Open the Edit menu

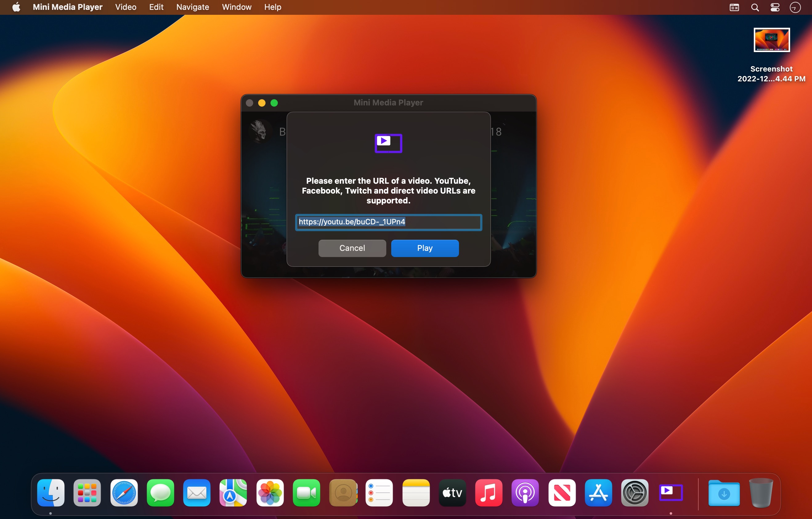tap(156, 7)
